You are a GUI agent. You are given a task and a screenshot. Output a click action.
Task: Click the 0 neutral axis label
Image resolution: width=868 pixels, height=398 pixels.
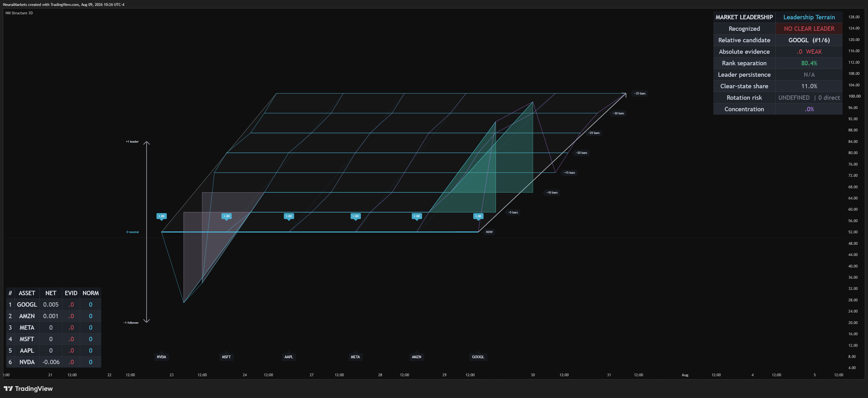(132, 232)
